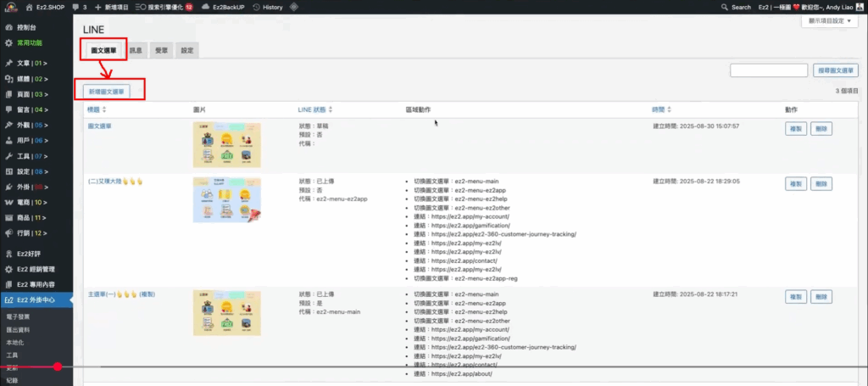The height and width of the screenshot is (386, 868).
Task: Open the comments bubble icon showing 3
Action: click(75, 7)
